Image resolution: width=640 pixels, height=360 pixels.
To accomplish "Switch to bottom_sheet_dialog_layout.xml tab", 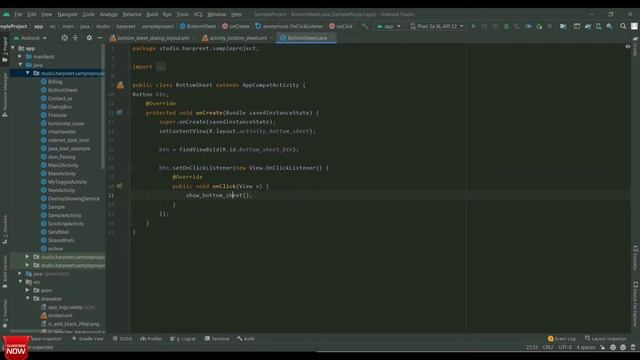I will (152, 38).
